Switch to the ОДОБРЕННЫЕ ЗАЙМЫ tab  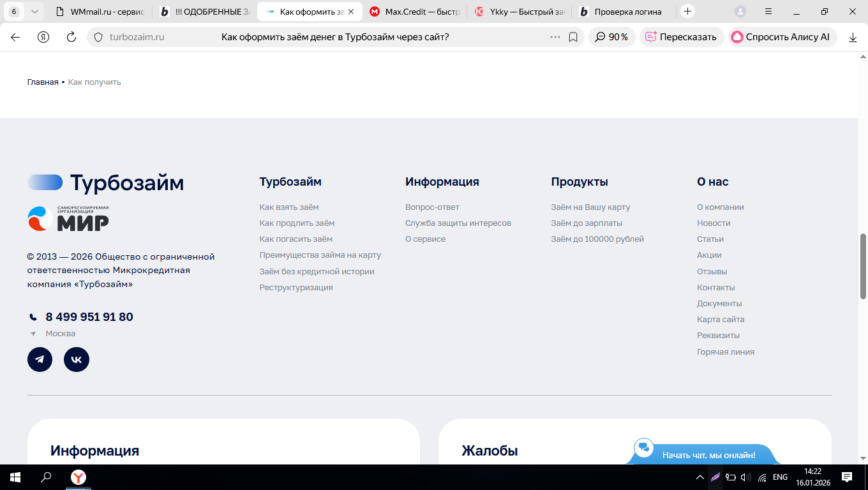(x=205, y=11)
